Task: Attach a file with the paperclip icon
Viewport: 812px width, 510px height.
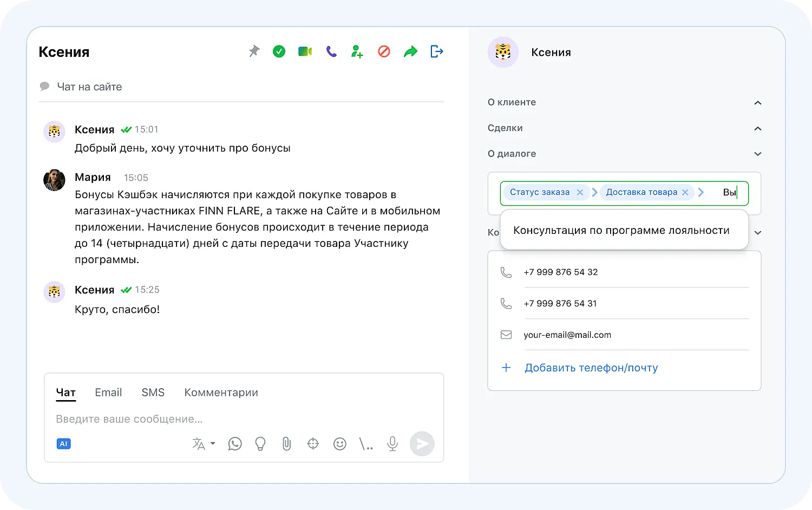Action: click(x=286, y=443)
